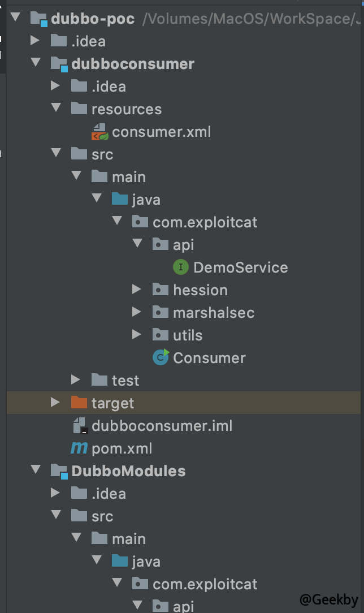Viewport: 364px width, 613px height.
Task: Select the consumer.xml file
Action: point(161,132)
